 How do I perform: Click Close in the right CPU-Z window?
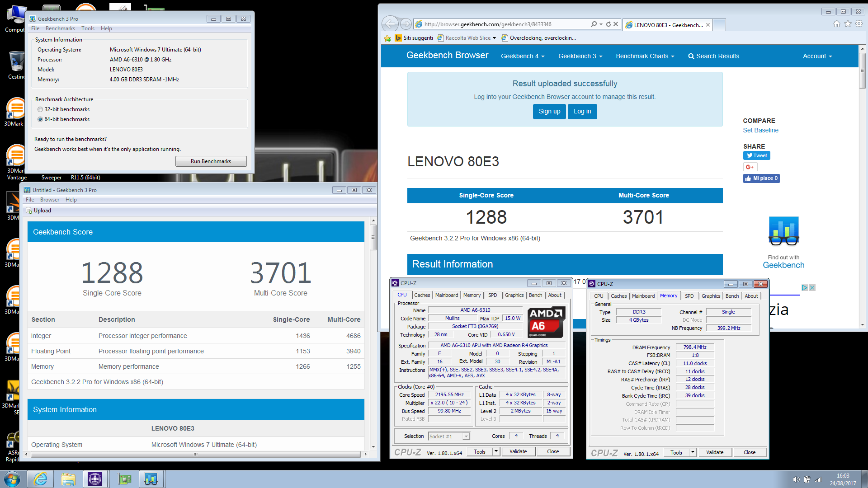(750, 452)
